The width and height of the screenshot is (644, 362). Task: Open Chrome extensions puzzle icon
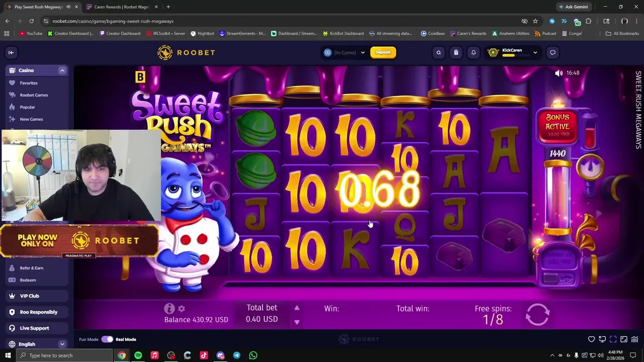[589, 21]
